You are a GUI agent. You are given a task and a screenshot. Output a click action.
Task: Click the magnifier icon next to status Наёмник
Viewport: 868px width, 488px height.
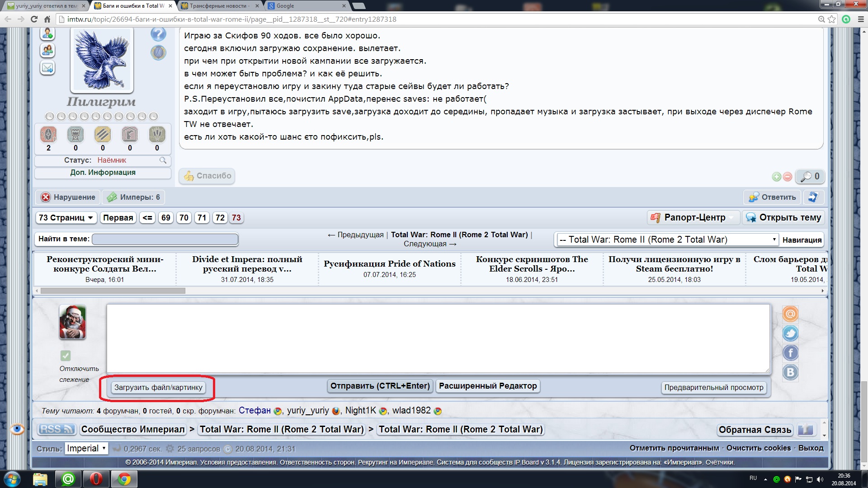(x=163, y=160)
